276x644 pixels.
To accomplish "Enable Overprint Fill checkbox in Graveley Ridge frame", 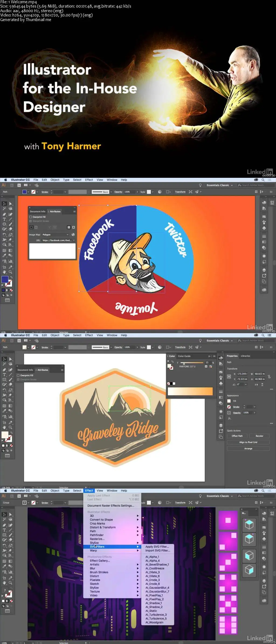I will (18, 375).
